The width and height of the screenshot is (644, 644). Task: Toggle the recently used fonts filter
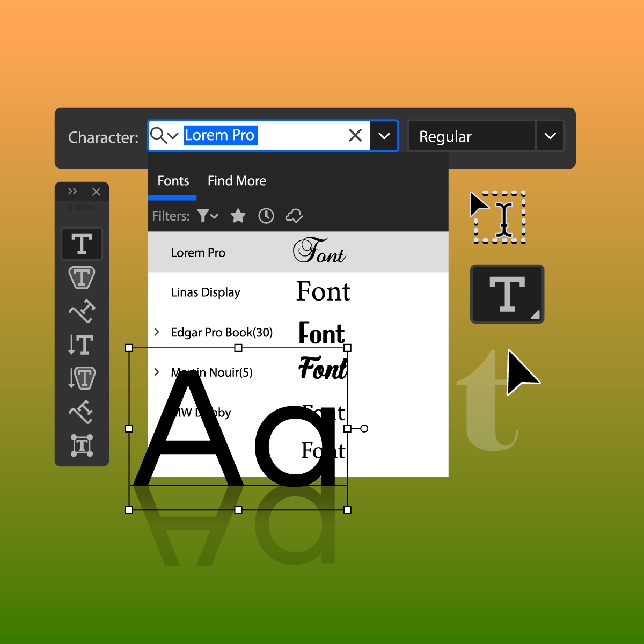[266, 216]
